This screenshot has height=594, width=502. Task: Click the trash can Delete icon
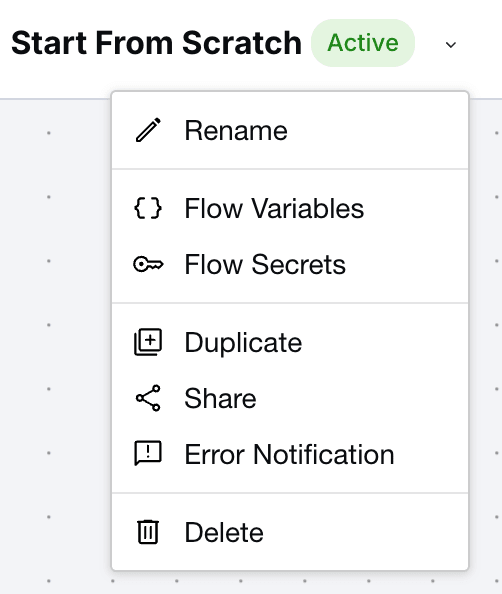pyautogui.click(x=148, y=532)
